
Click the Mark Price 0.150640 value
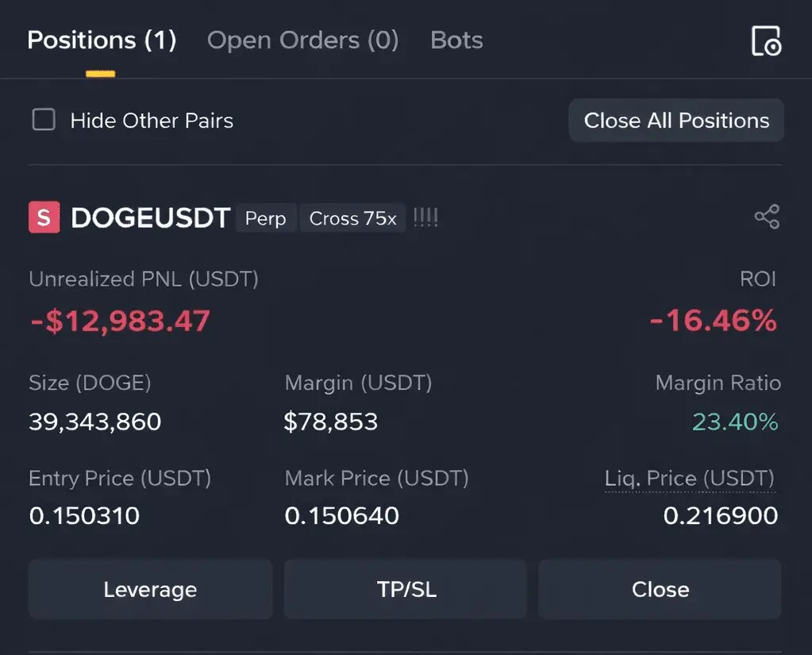click(341, 516)
